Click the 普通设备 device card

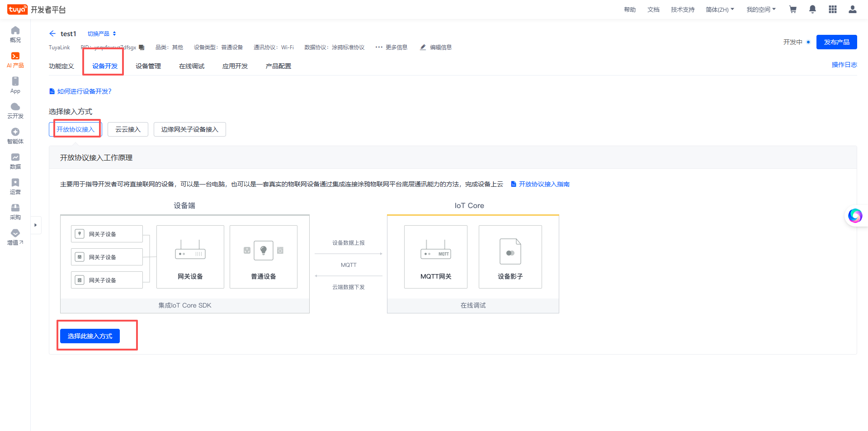[264, 257]
